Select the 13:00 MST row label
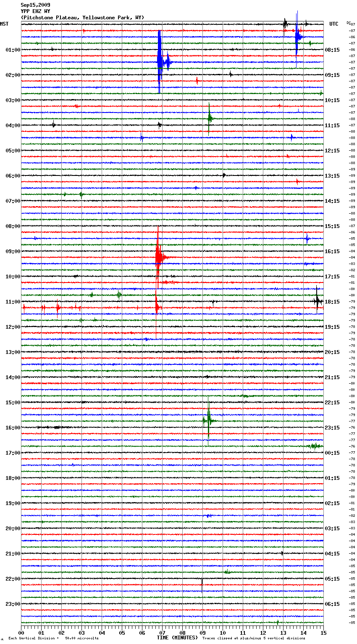This screenshot has height=644, width=357. tap(13, 352)
